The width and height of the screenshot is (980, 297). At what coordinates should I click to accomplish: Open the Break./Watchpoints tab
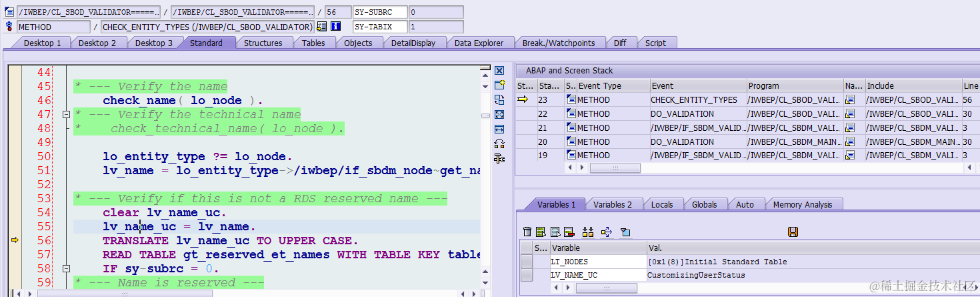pyautogui.click(x=559, y=43)
